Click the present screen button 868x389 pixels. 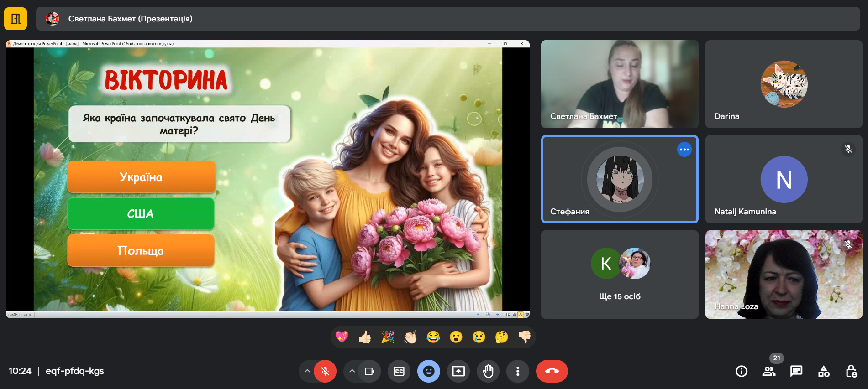(x=458, y=371)
